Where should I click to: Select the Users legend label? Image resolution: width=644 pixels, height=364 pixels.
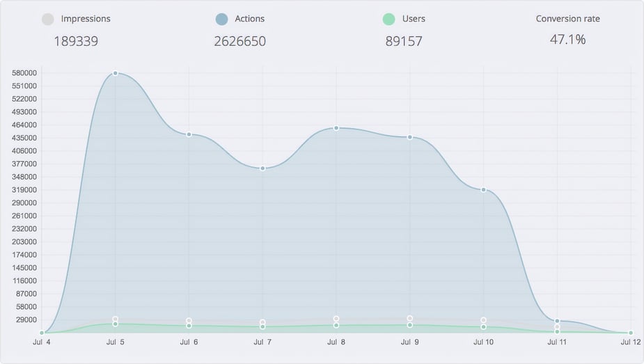[414, 19]
